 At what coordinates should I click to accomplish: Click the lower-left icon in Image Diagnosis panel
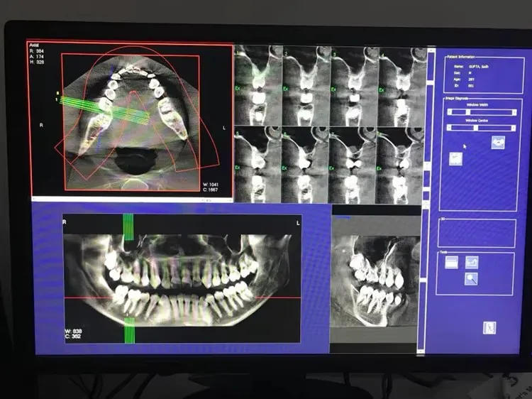coord(456,160)
